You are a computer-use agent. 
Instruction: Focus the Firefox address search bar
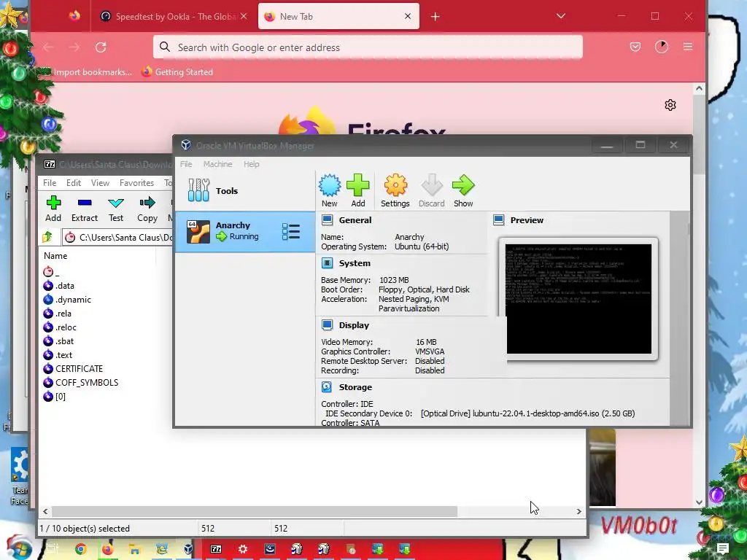[368, 47]
